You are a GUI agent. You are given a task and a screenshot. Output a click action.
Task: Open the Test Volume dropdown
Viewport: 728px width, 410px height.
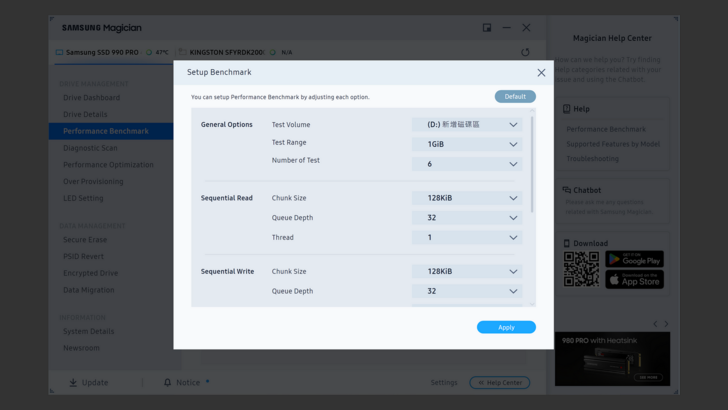coord(467,124)
